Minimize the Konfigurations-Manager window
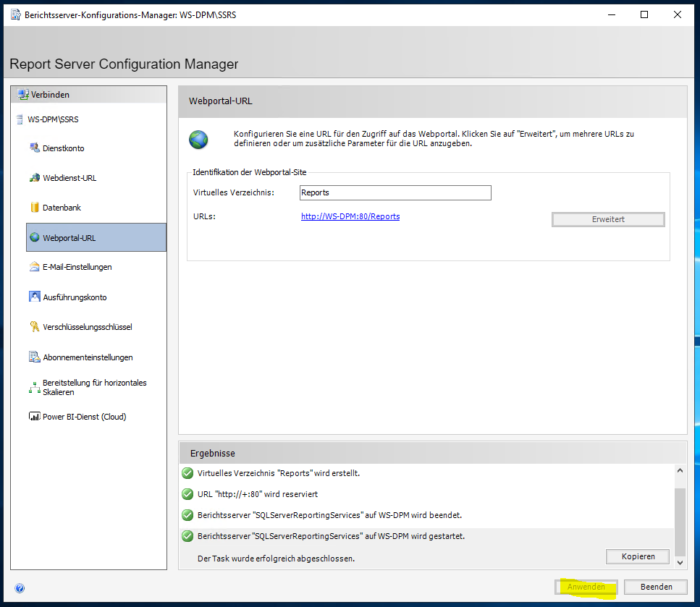Image resolution: width=700 pixels, height=607 pixels. pos(612,14)
